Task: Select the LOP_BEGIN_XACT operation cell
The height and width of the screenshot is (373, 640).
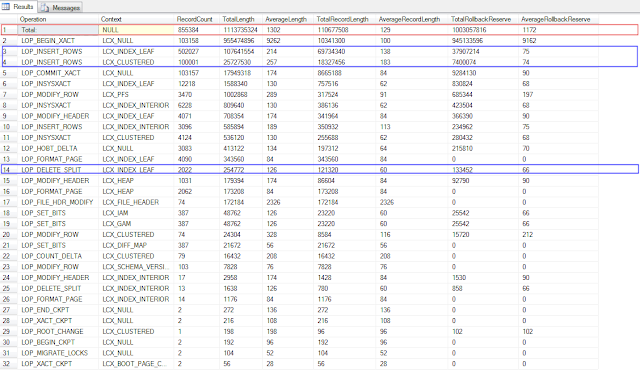Action: coord(58,41)
